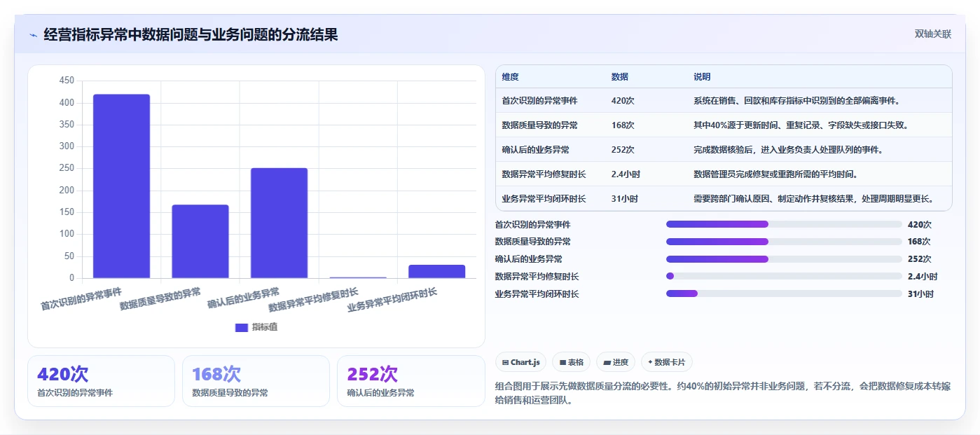Click table value 31小时
Screen dimensions: 980x435
[625, 199]
